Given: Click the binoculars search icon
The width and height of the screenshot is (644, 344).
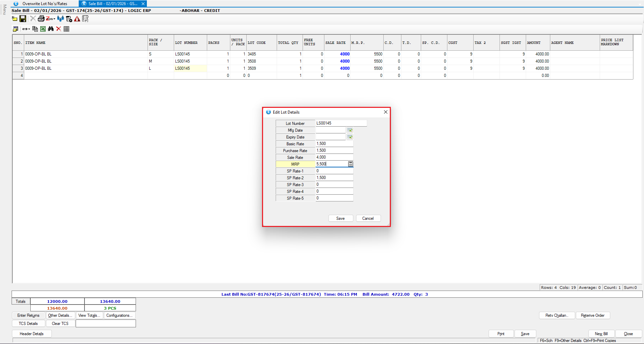Looking at the screenshot, I should point(51,29).
